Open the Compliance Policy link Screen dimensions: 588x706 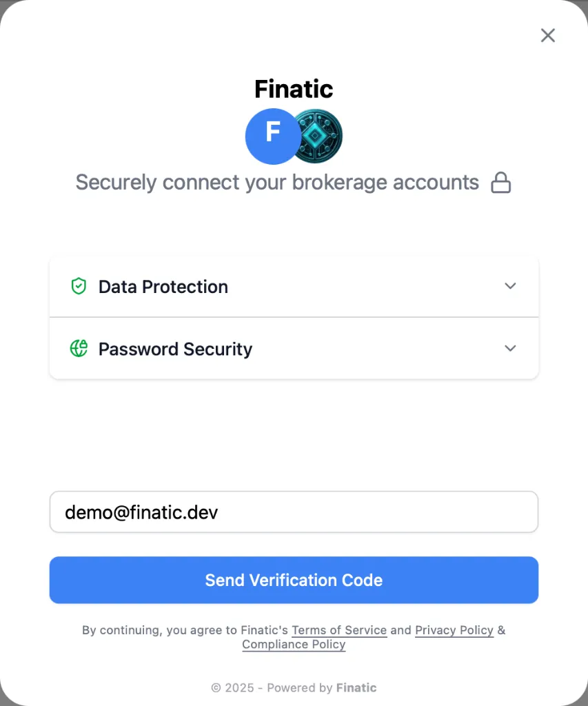294,645
